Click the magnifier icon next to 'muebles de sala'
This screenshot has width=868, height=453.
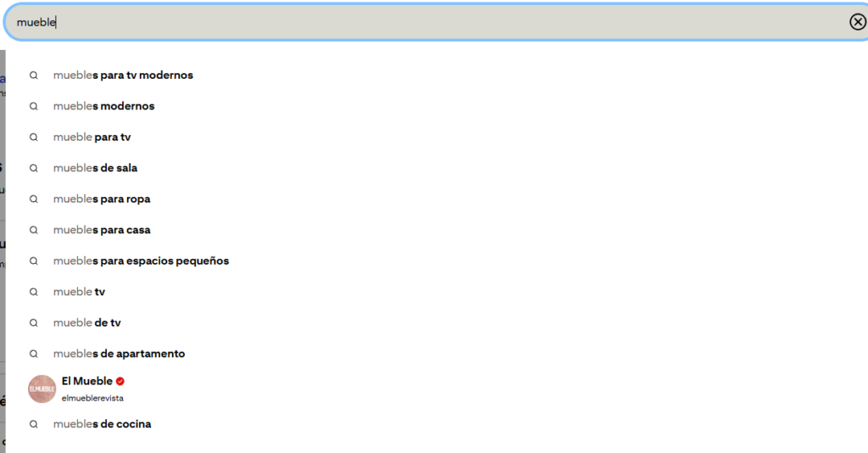(x=34, y=168)
